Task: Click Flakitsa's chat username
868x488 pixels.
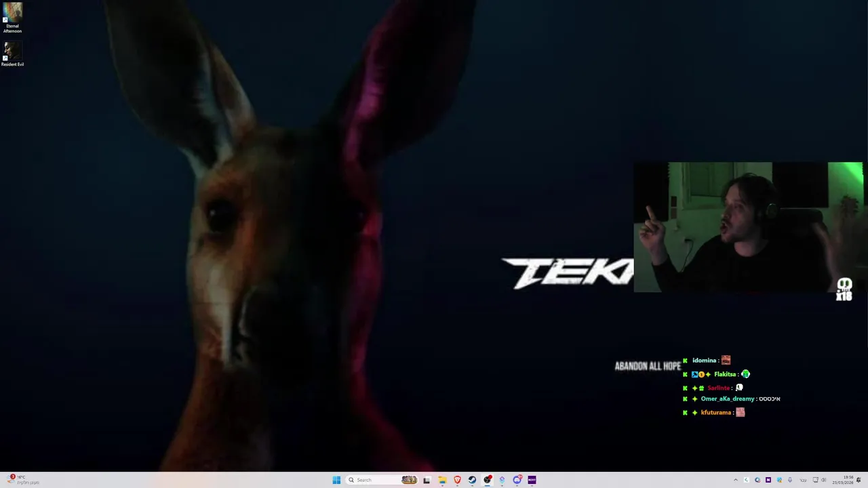Action: (x=724, y=374)
